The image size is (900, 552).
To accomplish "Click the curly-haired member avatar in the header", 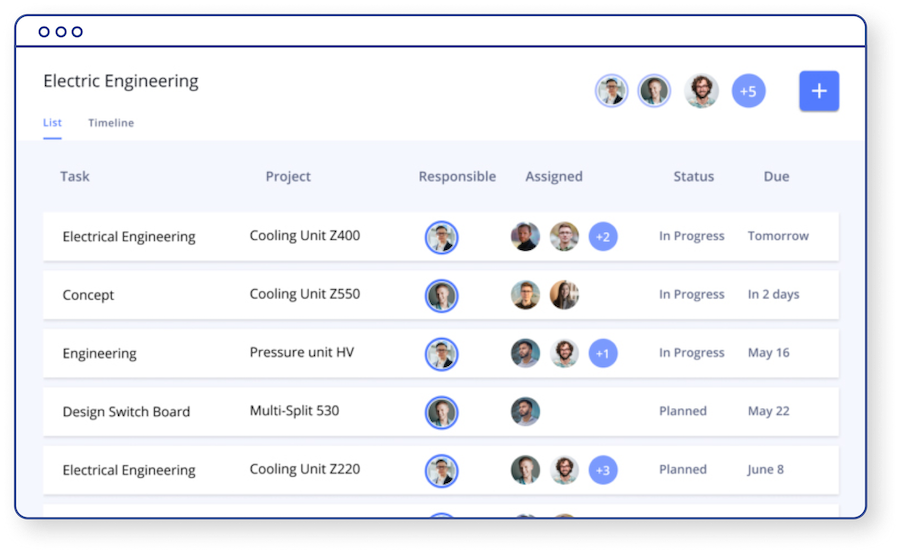I will coord(701,91).
